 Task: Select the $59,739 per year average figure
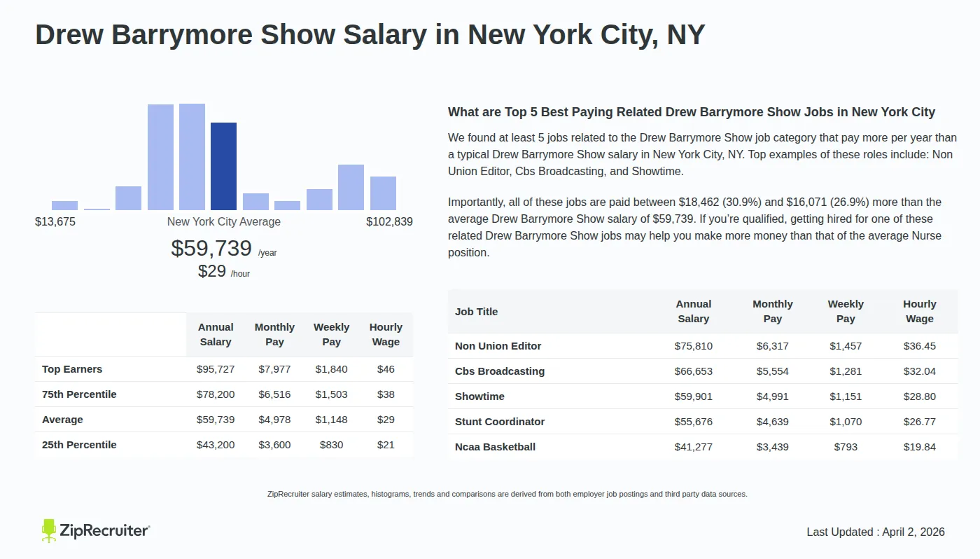coord(212,247)
